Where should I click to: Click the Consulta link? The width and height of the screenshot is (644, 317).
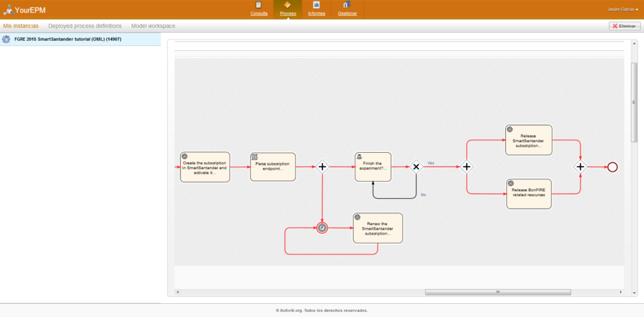pos(259,14)
